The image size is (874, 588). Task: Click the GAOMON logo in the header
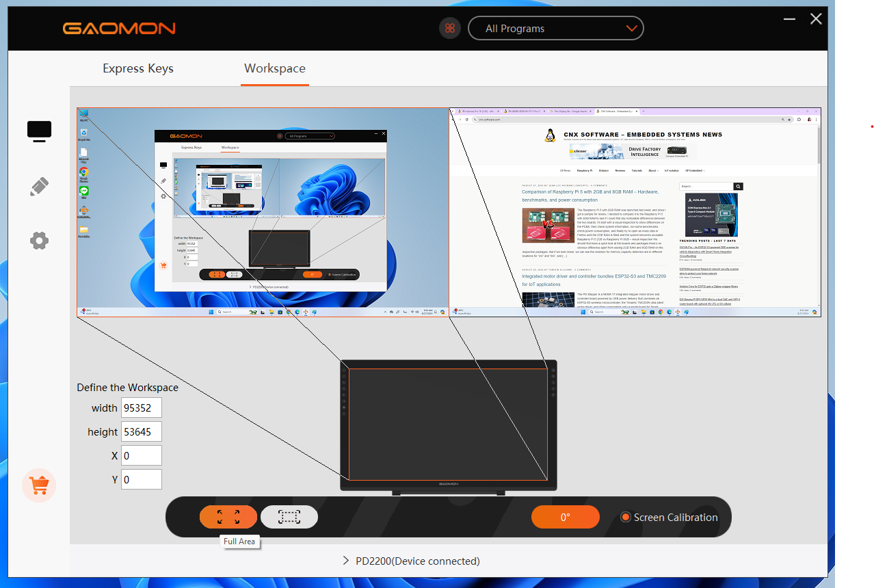point(119,29)
